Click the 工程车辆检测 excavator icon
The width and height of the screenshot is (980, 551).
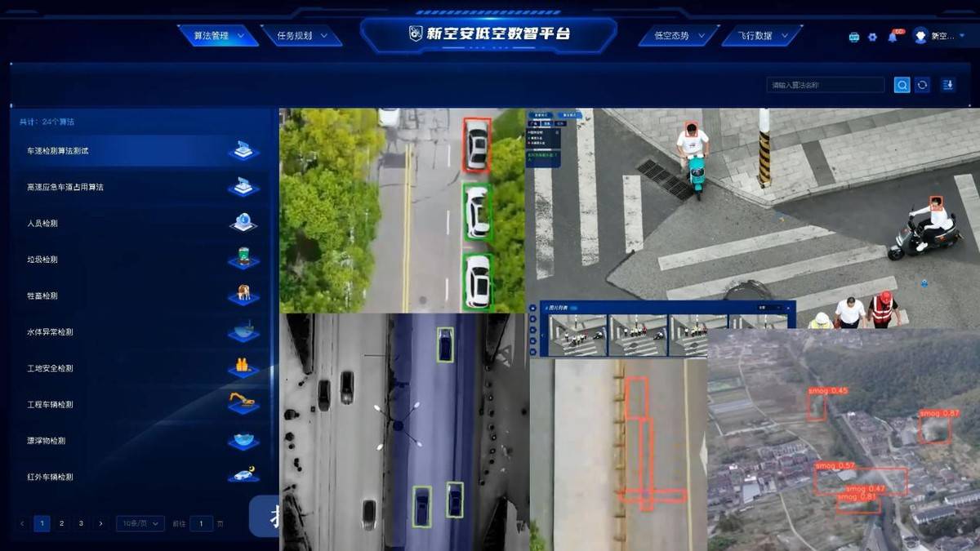pyautogui.click(x=243, y=404)
